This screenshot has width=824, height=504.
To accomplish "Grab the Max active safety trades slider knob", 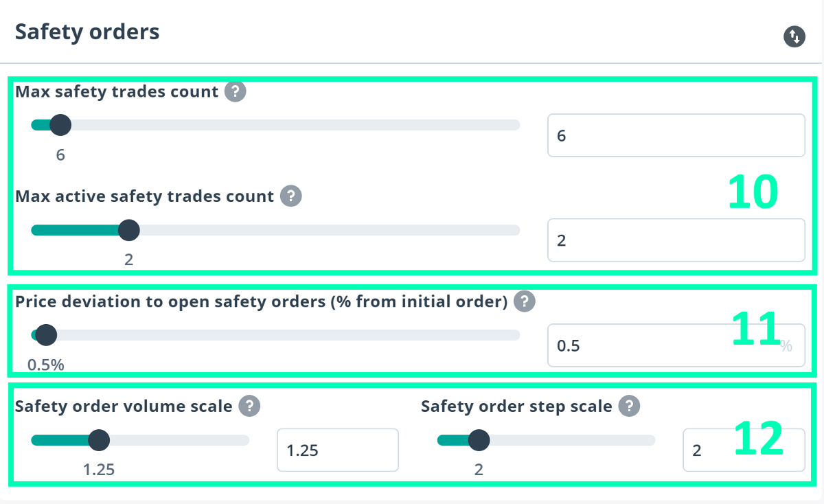I will coord(128,230).
